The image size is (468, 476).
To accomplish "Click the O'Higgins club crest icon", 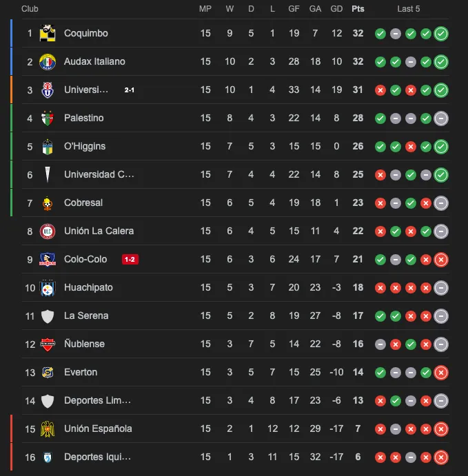I will point(48,146).
